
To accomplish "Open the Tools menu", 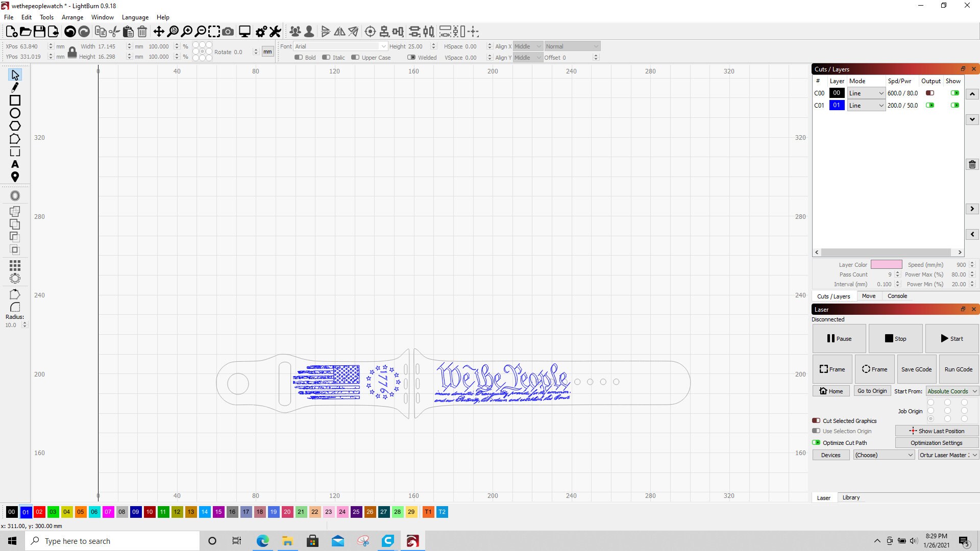I will [46, 17].
